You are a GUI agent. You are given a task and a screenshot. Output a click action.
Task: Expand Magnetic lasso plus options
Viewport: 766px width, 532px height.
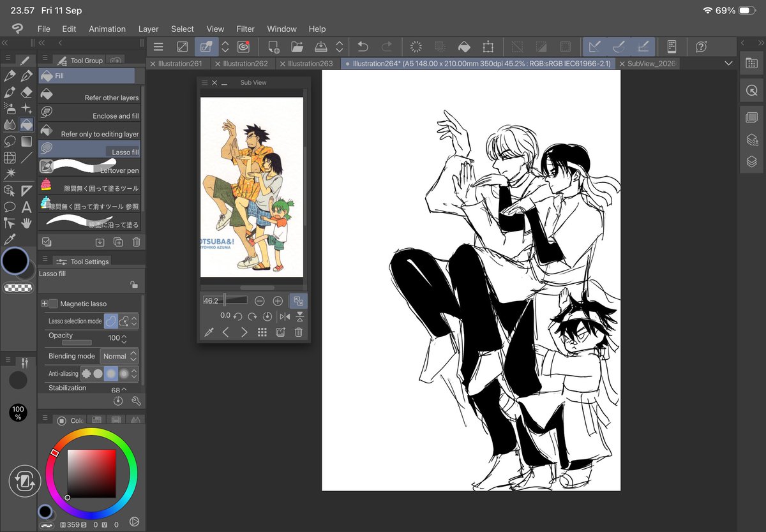(x=44, y=304)
